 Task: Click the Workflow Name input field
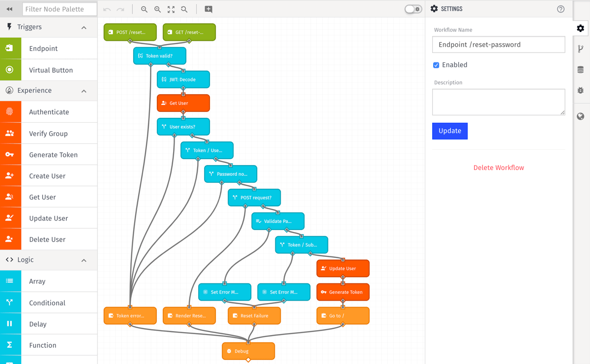point(499,45)
